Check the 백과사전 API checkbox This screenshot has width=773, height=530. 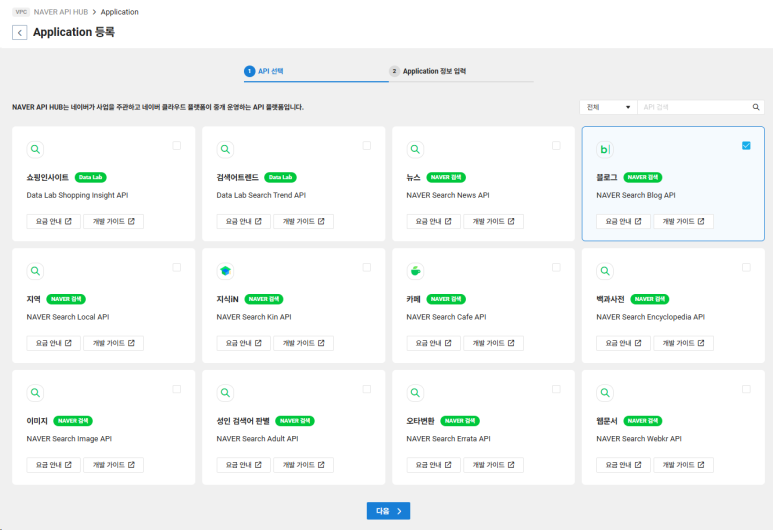(x=746, y=267)
